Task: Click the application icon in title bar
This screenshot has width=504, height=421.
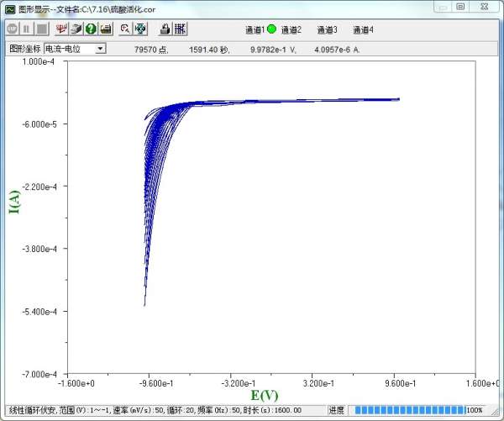Action: click(x=10, y=9)
